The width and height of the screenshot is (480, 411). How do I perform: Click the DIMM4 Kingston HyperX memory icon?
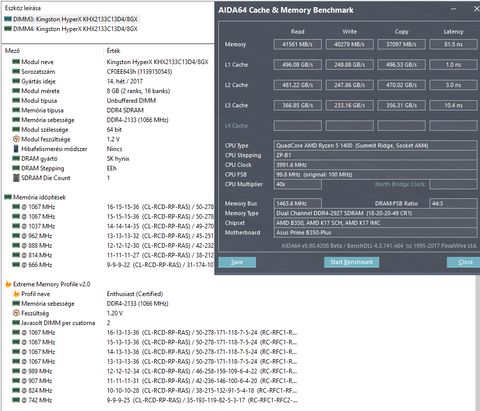tap(8, 29)
